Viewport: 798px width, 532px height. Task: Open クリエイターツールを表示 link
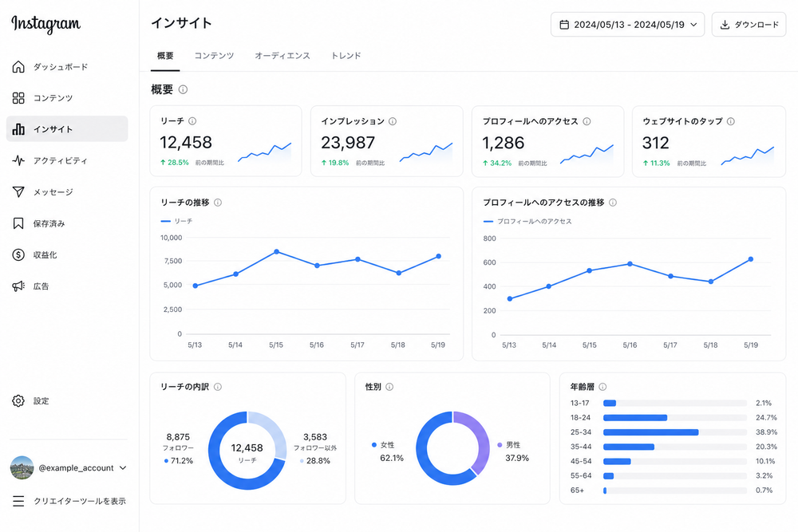(80, 501)
